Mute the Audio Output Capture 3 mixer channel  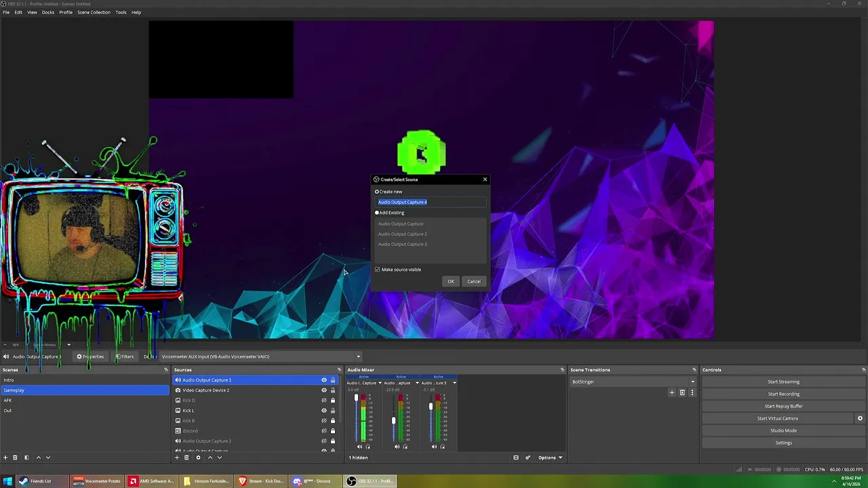pyautogui.click(x=434, y=447)
